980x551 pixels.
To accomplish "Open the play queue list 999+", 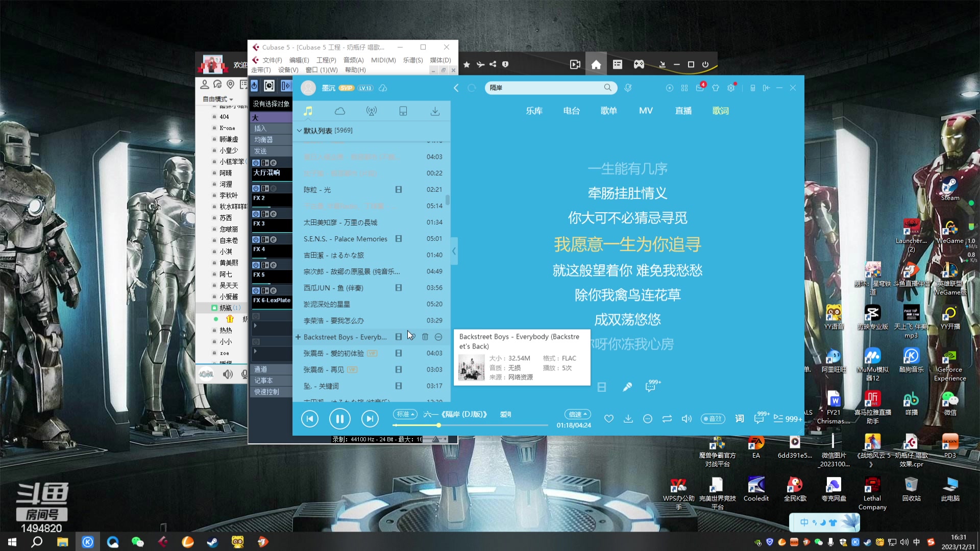I will coord(788,419).
